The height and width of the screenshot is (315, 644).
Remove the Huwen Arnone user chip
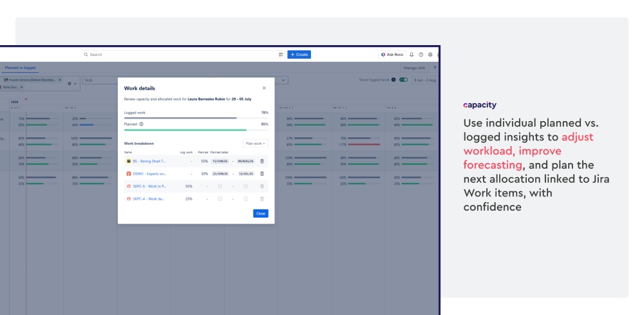coord(59,80)
